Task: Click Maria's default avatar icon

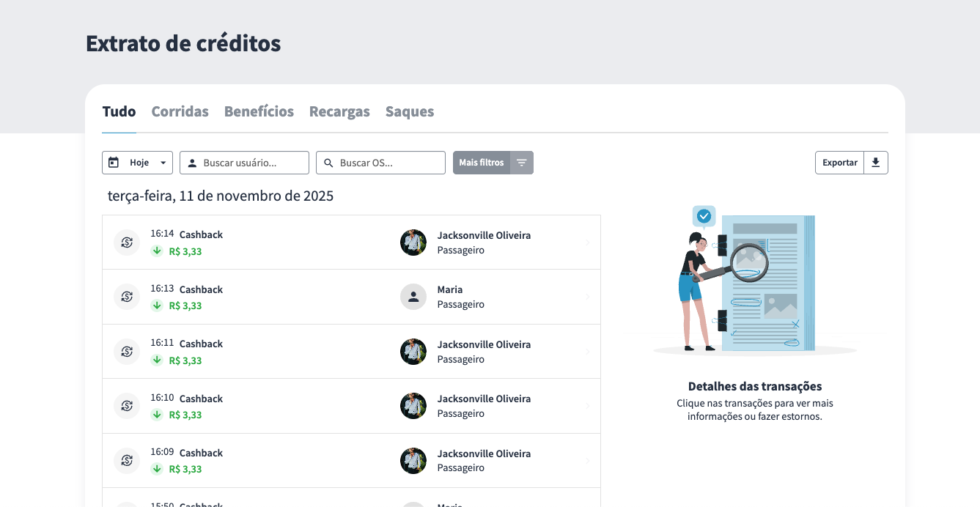Action: [x=413, y=297]
